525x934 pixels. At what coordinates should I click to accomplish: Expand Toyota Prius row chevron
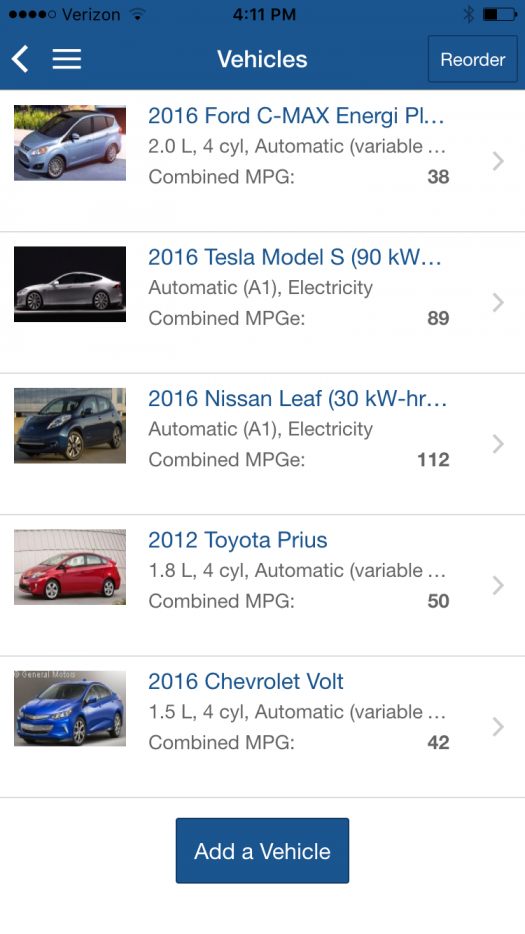pyautogui.click(x=498, y=586)
